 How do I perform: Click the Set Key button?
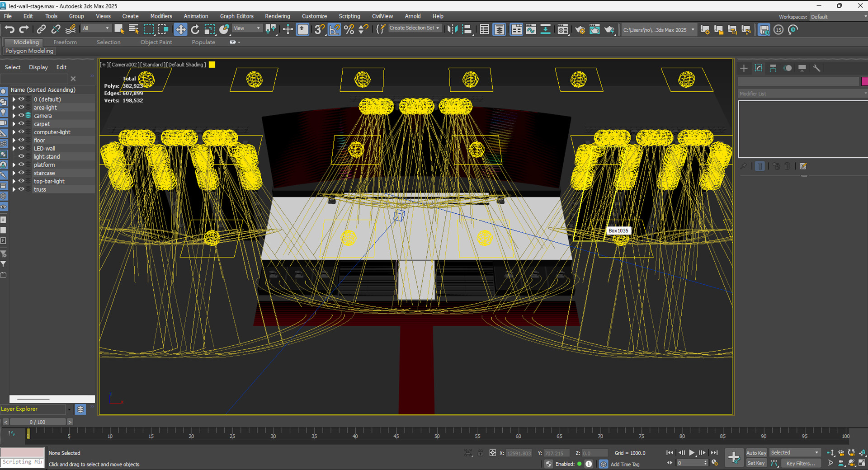[756, 463]
